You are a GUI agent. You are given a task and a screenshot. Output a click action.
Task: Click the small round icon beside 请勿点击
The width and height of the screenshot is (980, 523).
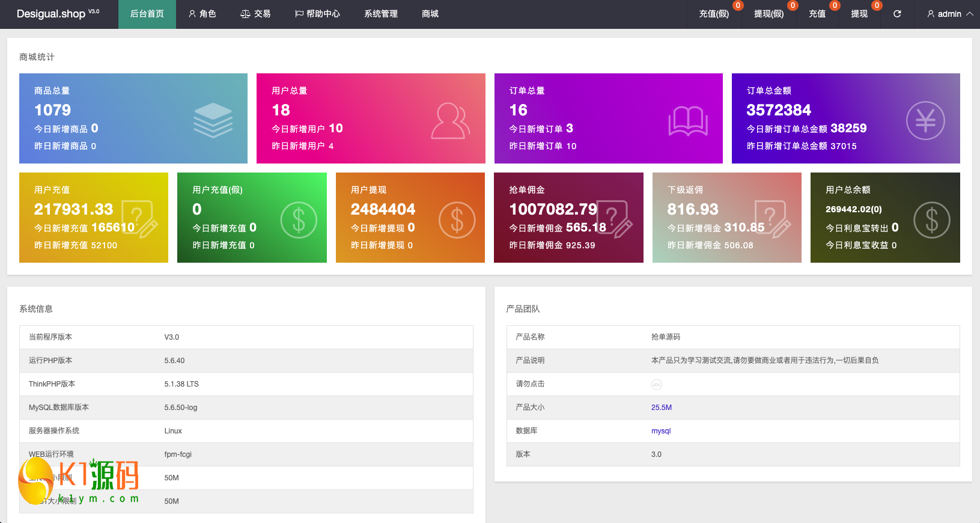(x=657, y=384)
